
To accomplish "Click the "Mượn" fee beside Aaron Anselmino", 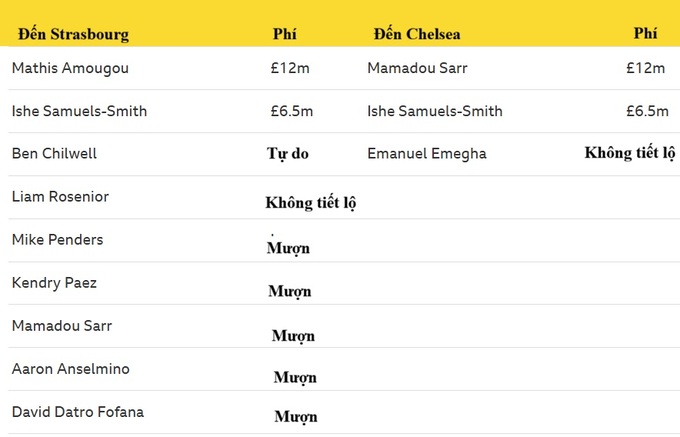I will click(x=295, y=377).
